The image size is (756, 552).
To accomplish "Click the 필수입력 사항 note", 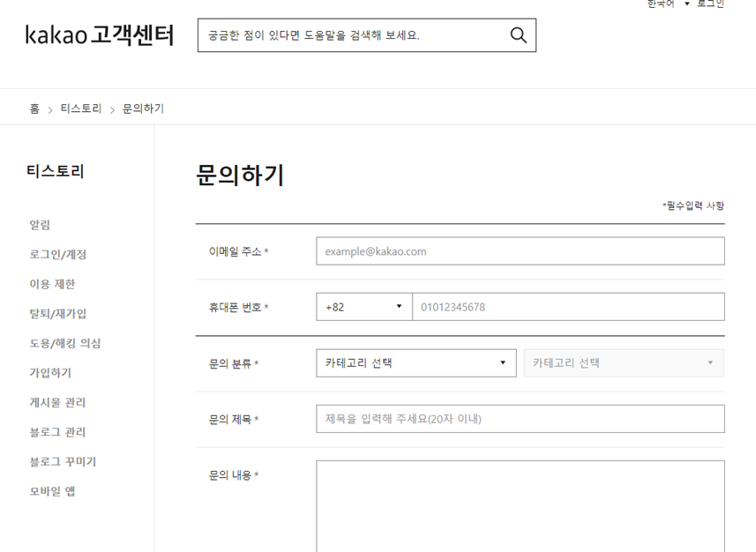I will pyautogui.click(x=693, y=205).
